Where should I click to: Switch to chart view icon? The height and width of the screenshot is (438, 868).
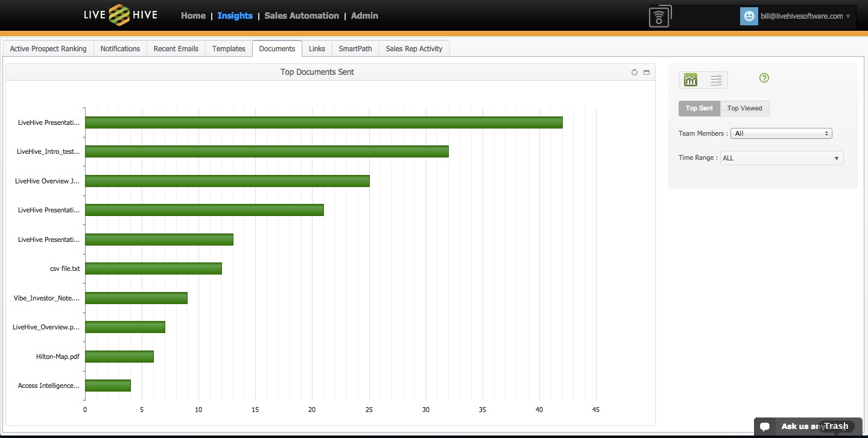(691, 80)
